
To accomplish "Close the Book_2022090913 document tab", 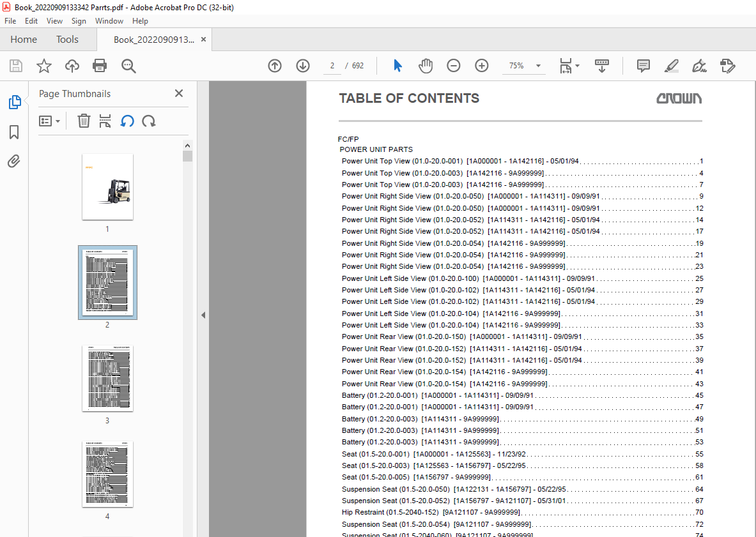I will 203,40.
